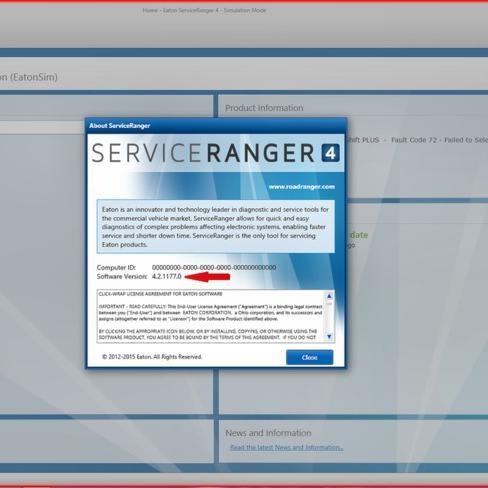Click the copyright 2012-2015 Eaton text
Viewport: 488px width, 488px height.
pyautogui.click(x=152, y=357)
